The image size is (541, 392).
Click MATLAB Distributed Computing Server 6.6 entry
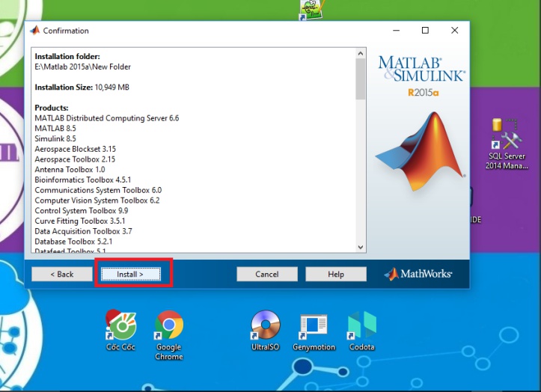106,118
